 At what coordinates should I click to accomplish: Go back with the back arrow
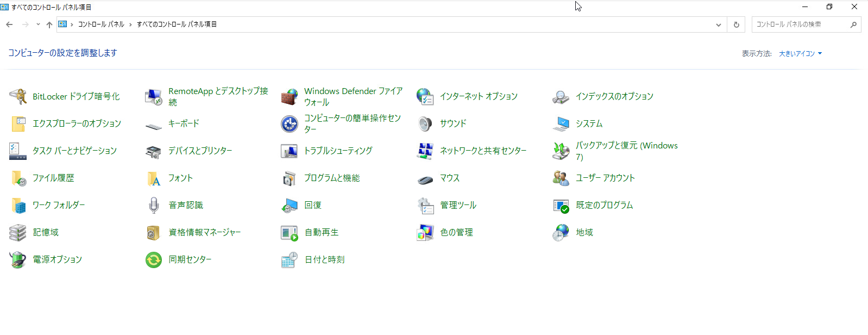9,24
